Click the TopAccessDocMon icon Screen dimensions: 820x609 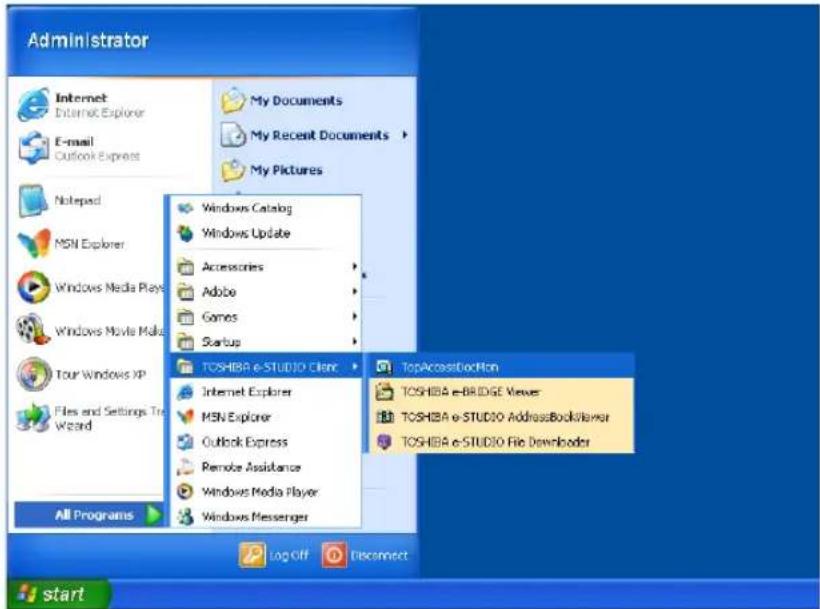tap(384, 367)
